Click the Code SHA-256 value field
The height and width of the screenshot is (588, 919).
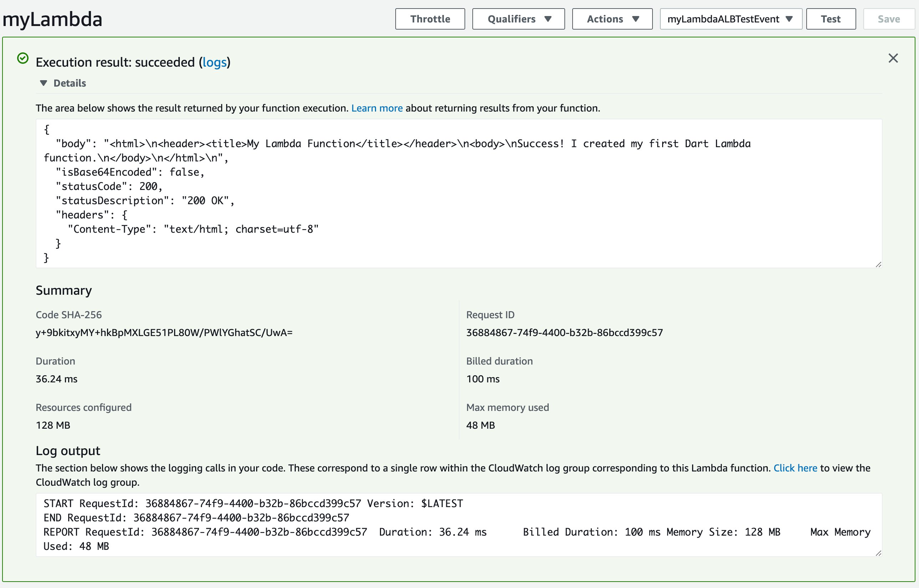pos(164,332)
